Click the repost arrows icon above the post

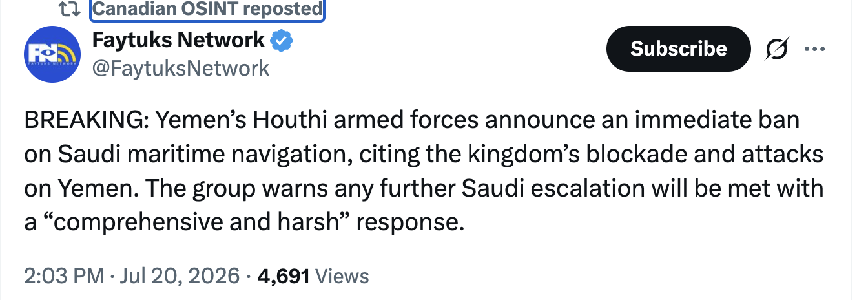pyautogui.click(x=67, y=9)
